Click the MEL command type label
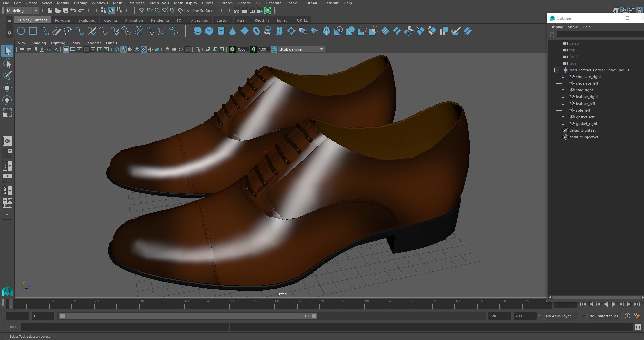The height and width of the screenshot is (340, 644). click(13, 327)
